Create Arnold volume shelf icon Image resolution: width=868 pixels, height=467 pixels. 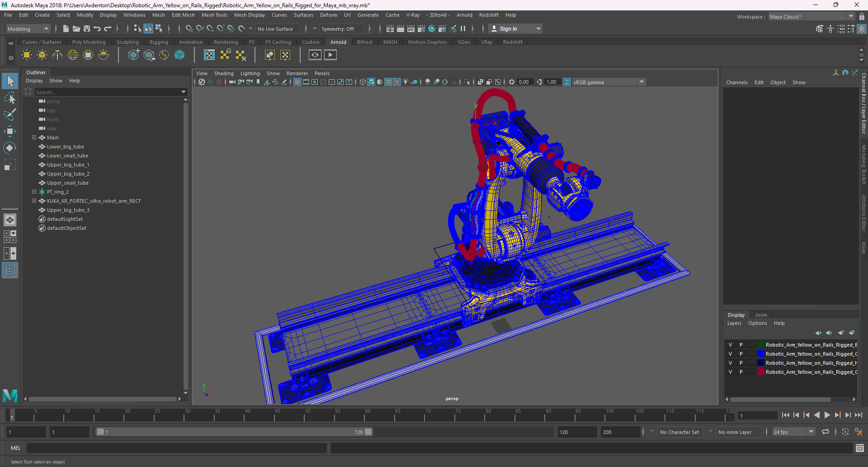click(x=179, y=55)
